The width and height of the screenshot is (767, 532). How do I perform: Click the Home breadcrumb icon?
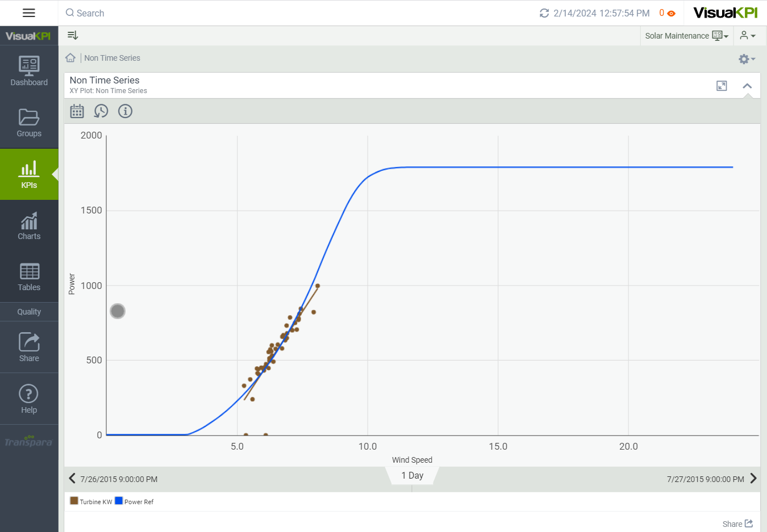tap(70, 58)
